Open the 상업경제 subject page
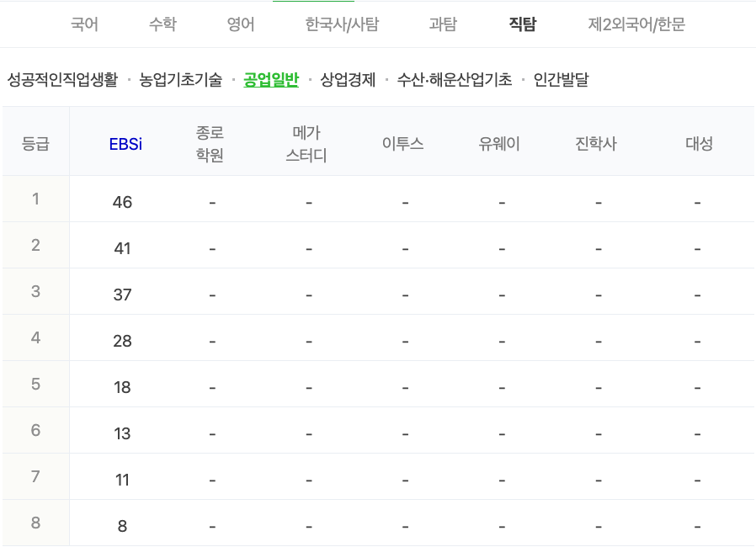Viewport: 756px width, 547px height. click(x=349, y=80)
